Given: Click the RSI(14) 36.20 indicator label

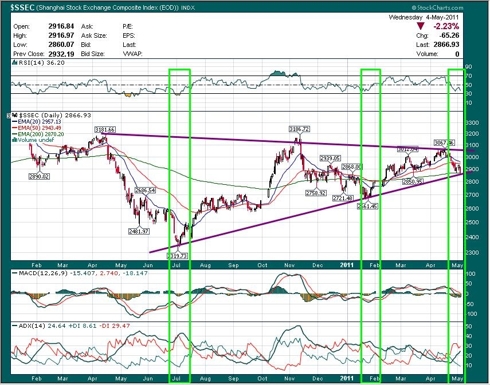Looking at the screenshot, I should click(x=39, y=63).
